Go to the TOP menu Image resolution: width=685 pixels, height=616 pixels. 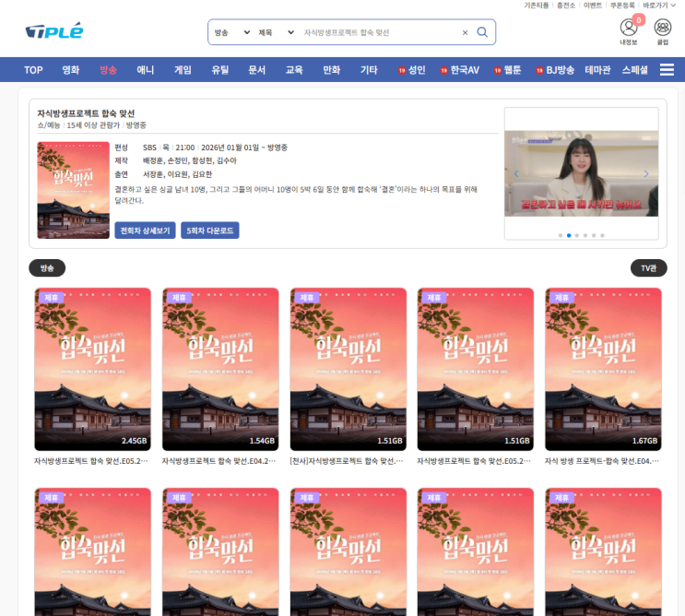click(33, 70)
